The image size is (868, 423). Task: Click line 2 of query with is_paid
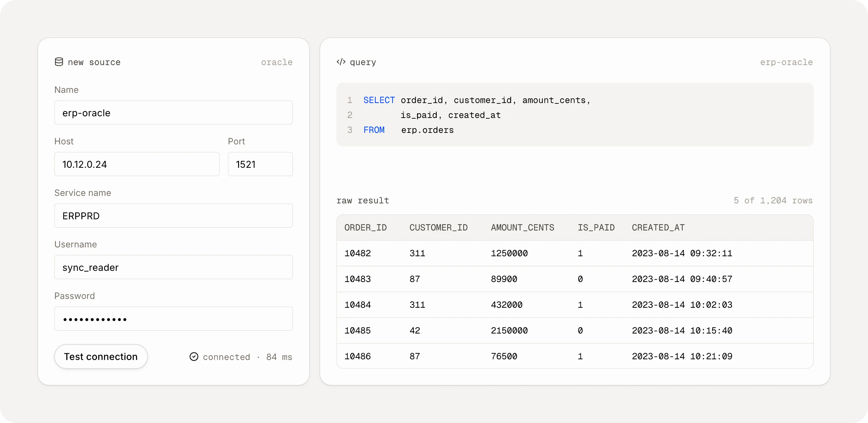(x=451, y=115)
